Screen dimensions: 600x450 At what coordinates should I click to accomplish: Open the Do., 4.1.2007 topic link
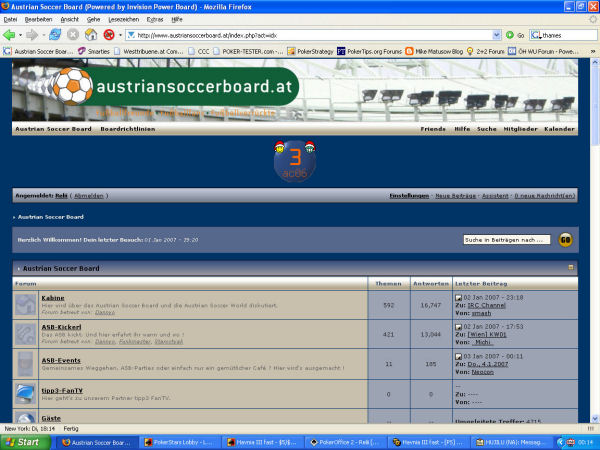(488, 364)
